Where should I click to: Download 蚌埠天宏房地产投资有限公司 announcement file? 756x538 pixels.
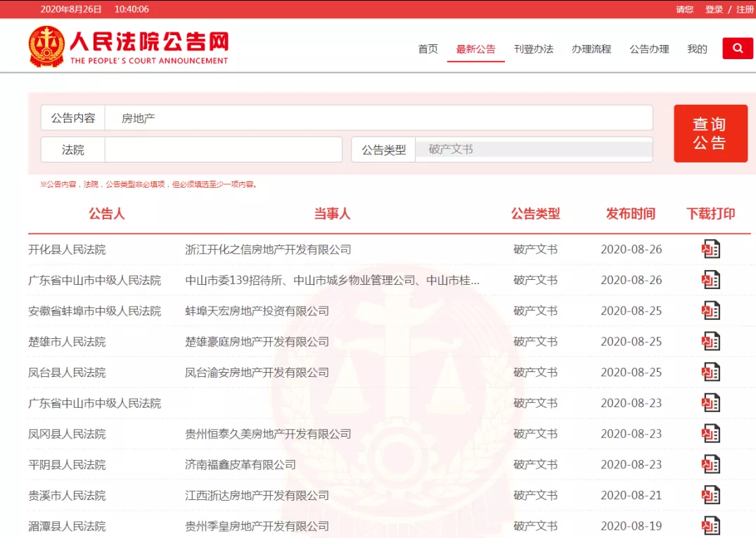(x=711, y=311)
